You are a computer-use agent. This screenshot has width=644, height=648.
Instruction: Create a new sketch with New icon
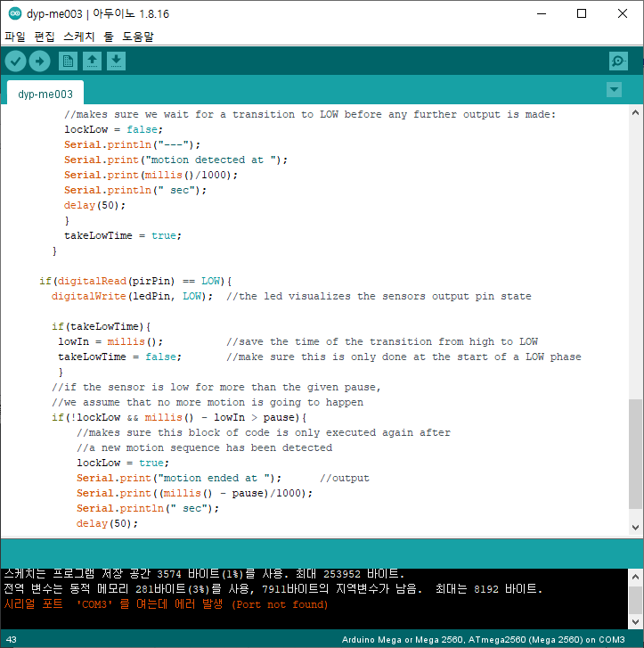pyautogui.click(x=69, y=62)
